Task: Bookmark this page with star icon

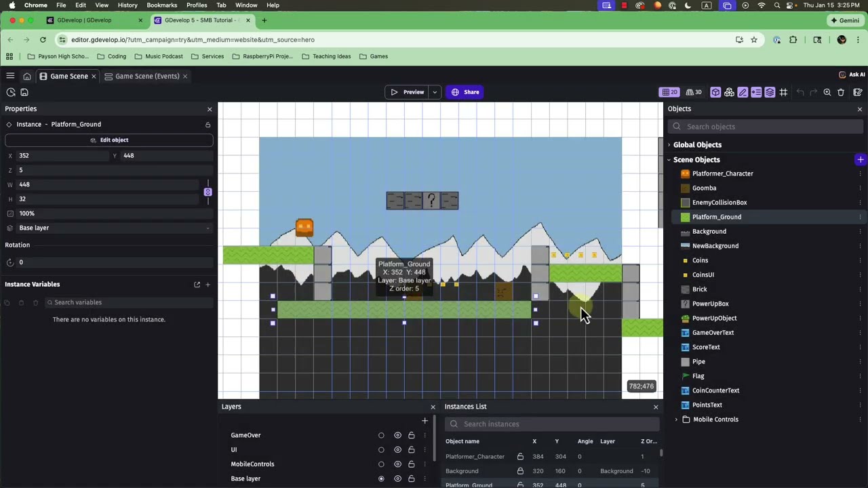Action: point(753,39)
